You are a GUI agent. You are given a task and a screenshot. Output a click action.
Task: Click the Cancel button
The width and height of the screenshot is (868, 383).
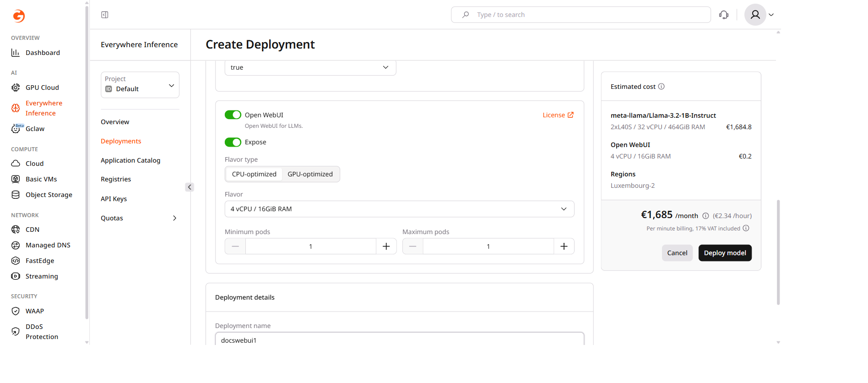[677, 253]
